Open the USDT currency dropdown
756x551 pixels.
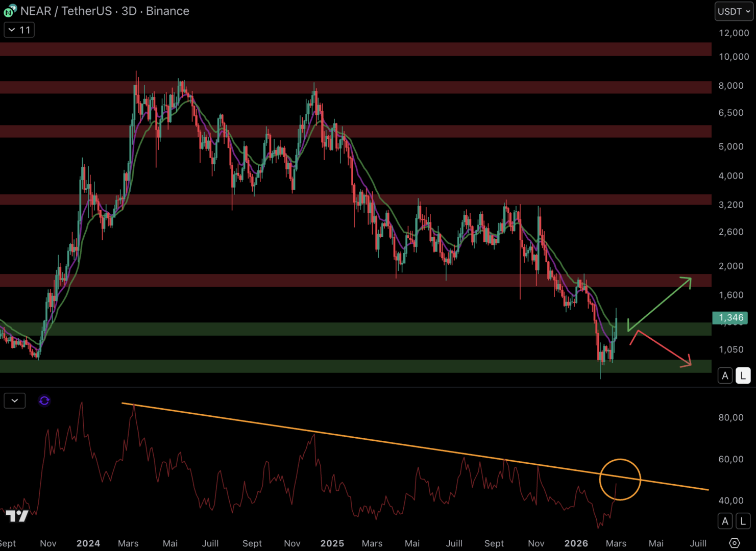tap(734, 11)
